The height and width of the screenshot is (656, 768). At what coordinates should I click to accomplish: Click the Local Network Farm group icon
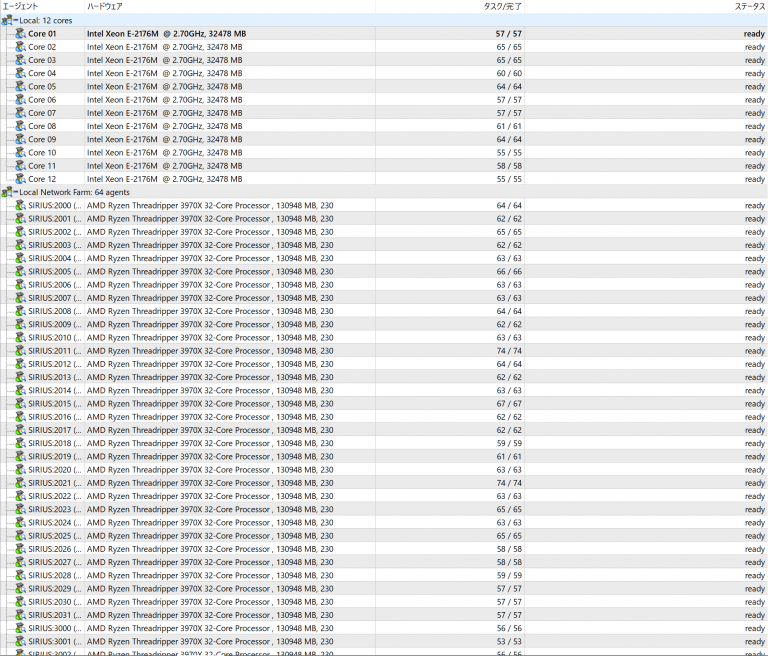(7, 192)
